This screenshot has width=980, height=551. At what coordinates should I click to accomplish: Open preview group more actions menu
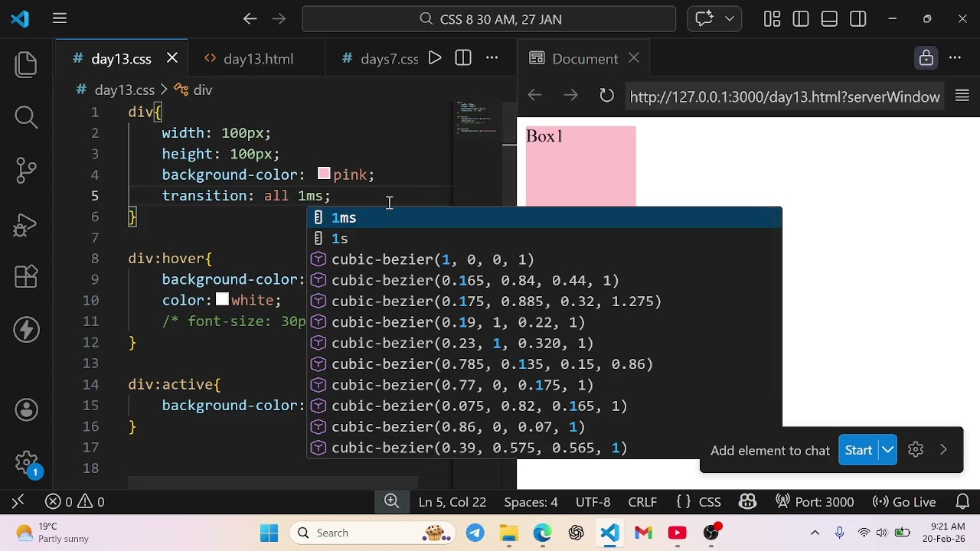[x=955, y=58]
